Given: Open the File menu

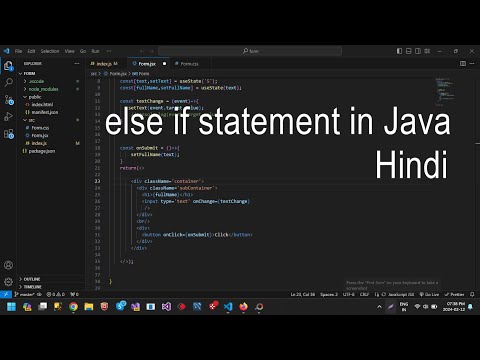Looking at the screenshot, I should click(18, 51).
